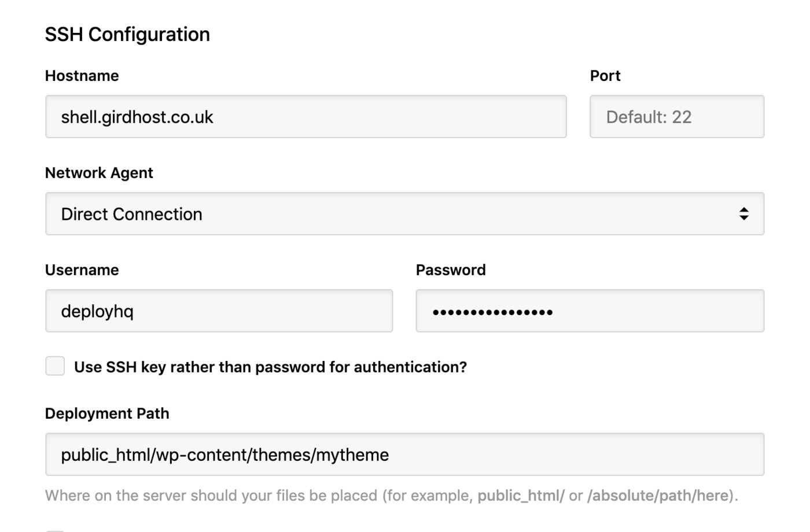Screen dimensions: 810x532
Task: Click the "Use SSH key rather than password" label
Action: click(x=270, y=367)
